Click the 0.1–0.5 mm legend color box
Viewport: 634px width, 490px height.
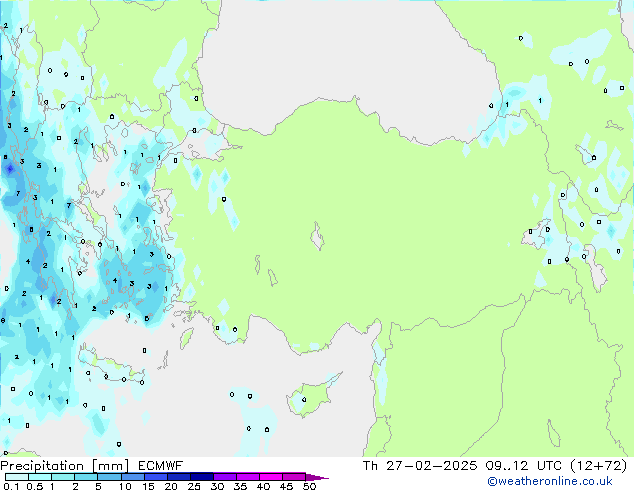[x=17, y=477]
